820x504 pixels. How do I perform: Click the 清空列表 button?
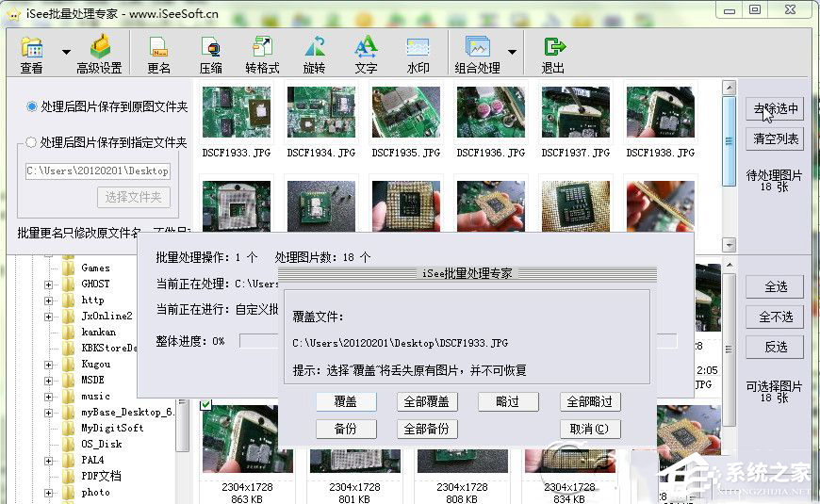(x=775, y=139)
